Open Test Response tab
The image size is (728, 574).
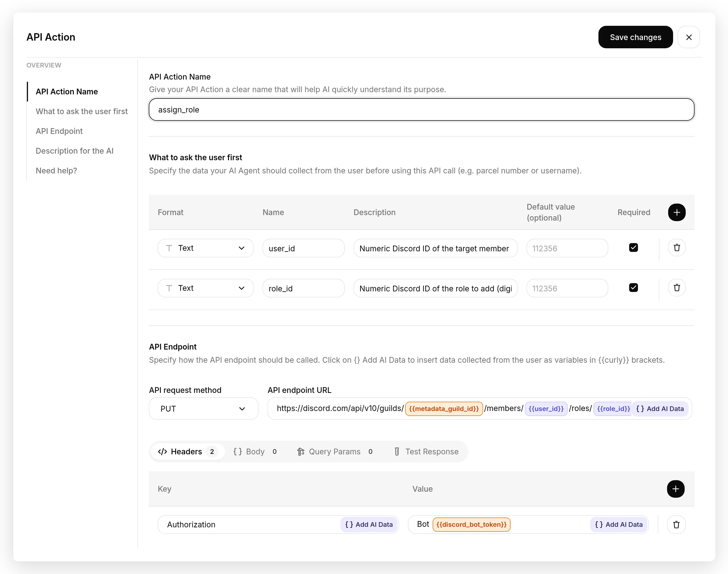(426, 451)
